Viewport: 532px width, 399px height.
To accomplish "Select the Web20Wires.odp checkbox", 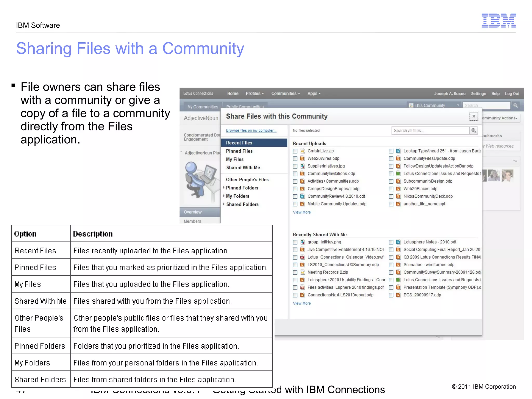I will pos(295,159).
